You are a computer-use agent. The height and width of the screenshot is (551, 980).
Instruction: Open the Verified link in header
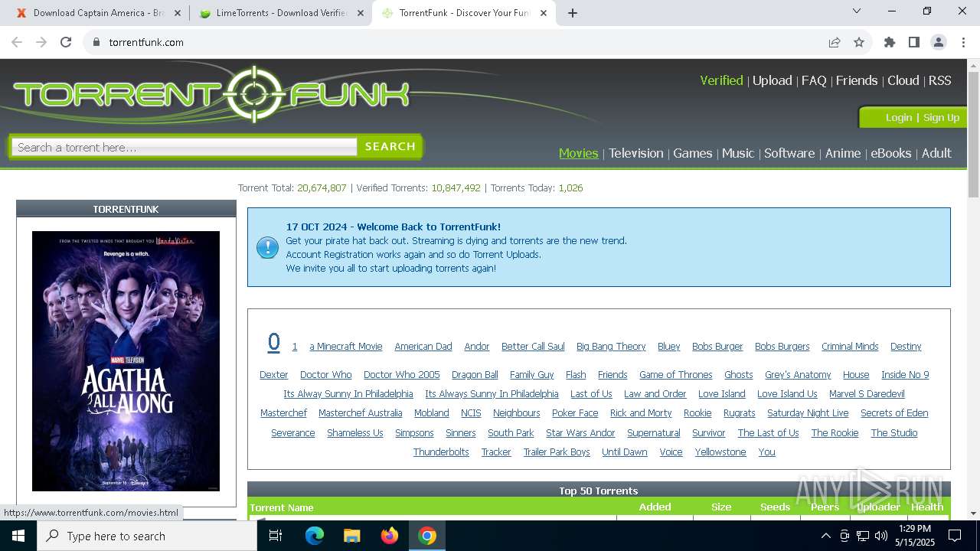(721, 80)
